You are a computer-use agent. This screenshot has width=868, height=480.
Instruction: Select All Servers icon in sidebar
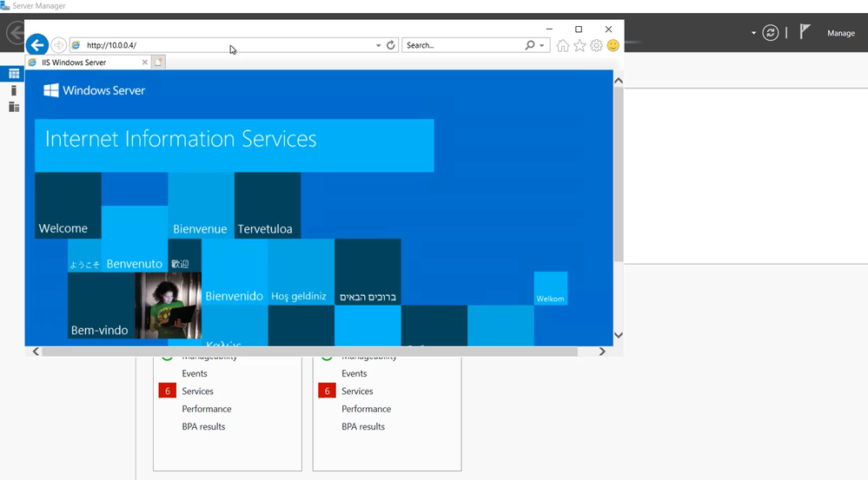pos(14,107)
